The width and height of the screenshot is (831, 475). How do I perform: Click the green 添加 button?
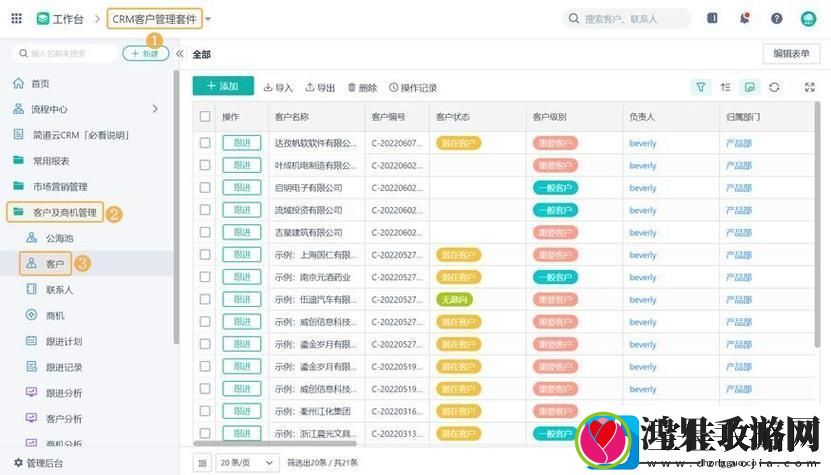click(x=223, y=86)
